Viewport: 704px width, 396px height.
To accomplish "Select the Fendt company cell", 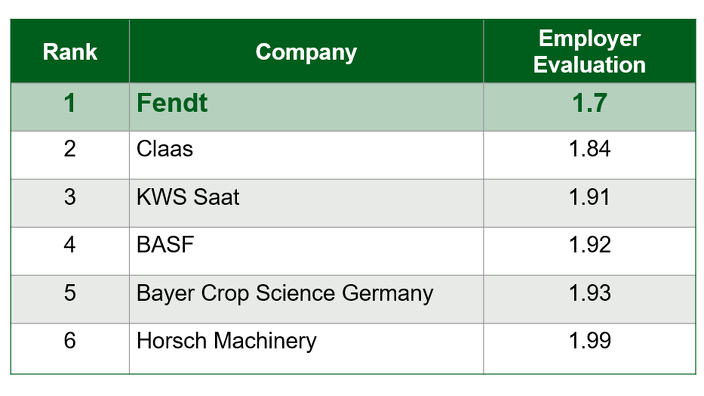I will pos(306,107).
